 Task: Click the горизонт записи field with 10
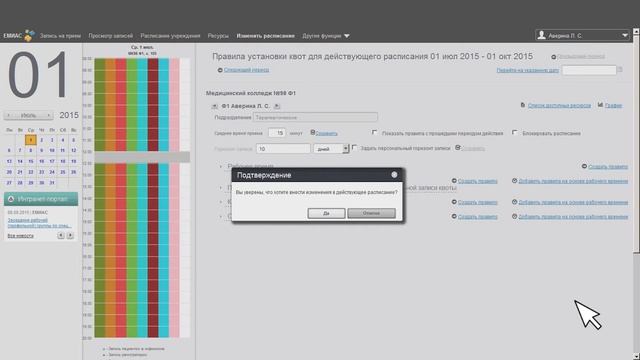point(283,149)
